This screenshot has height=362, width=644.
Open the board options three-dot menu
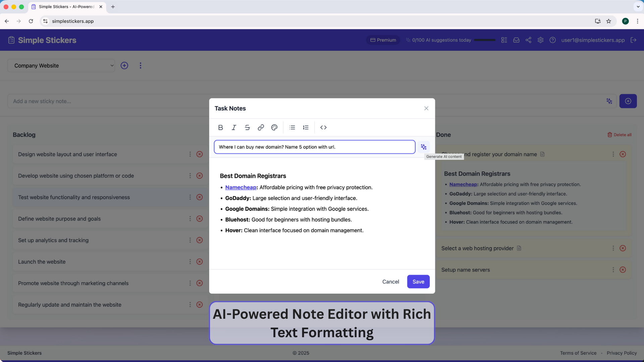click(x=141, y=66)
